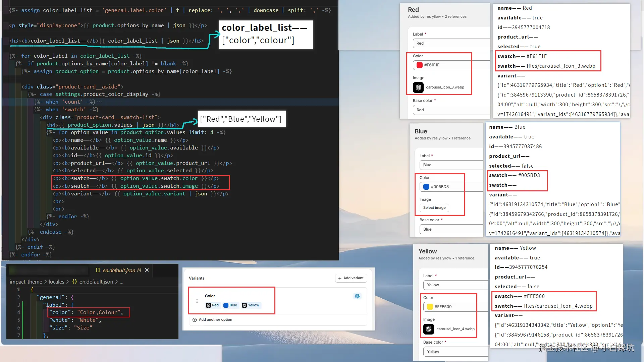
Task: Click the Yellow variant chip icon
Action: click(x=244, y=305)
